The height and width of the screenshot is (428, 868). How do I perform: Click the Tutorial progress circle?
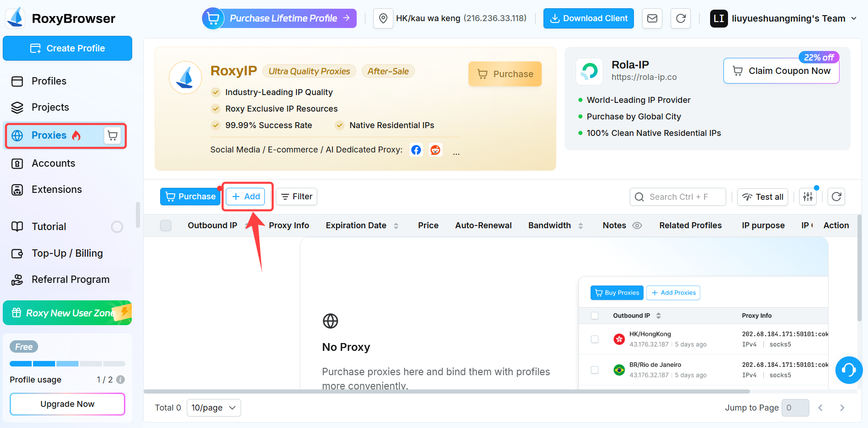coord(117,227)
